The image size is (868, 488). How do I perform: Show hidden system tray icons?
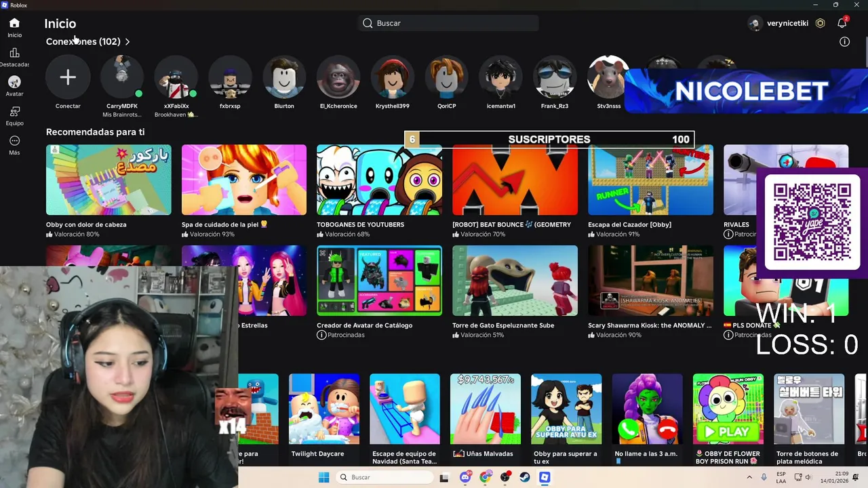click(749, 477)
